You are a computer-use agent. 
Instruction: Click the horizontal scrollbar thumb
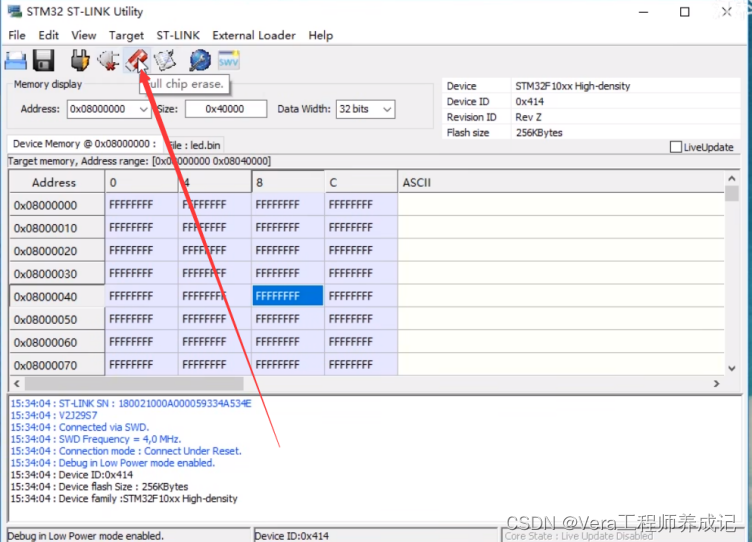[134, 383]
